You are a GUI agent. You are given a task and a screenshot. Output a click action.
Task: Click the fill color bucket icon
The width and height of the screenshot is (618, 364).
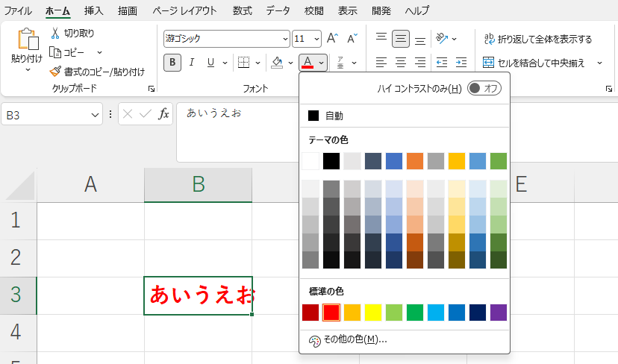[277, 62]
